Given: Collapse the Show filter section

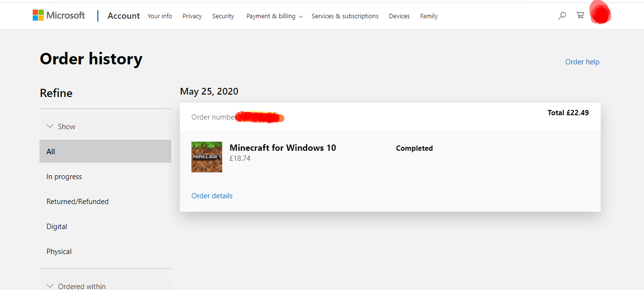Looking at the screenshot, I should pyautogui.click(x=105, y=127).
